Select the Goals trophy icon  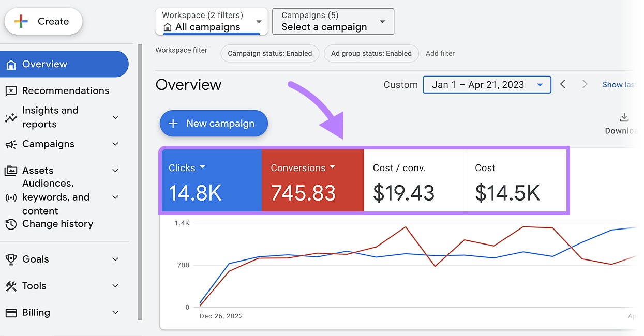click(12, 259)
